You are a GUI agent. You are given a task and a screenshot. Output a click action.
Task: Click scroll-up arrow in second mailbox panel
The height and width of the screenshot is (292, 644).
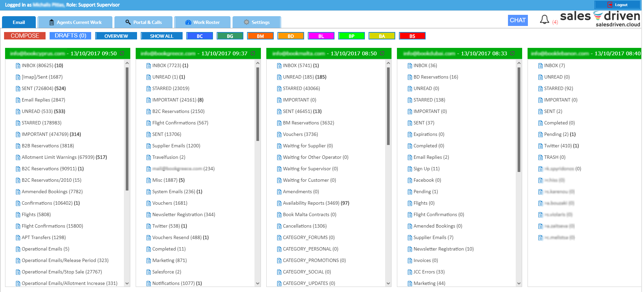coord(258,63)
